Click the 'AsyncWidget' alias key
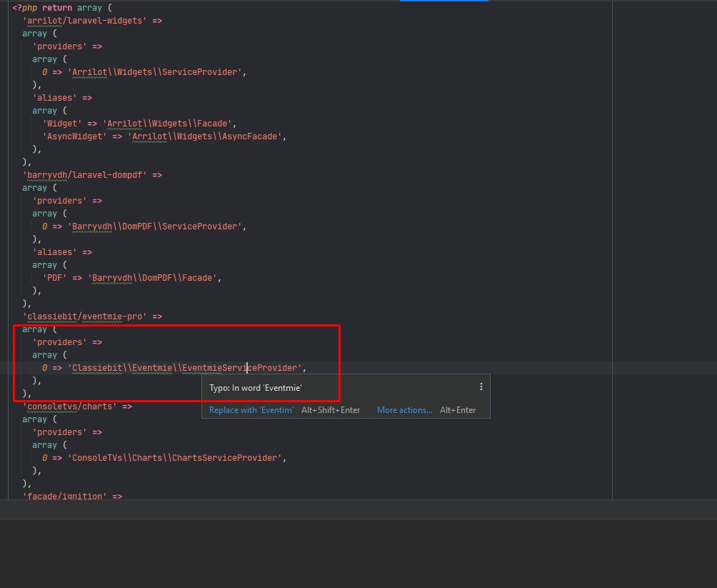Viewport: 717px width, 588px height. point(74,136)
